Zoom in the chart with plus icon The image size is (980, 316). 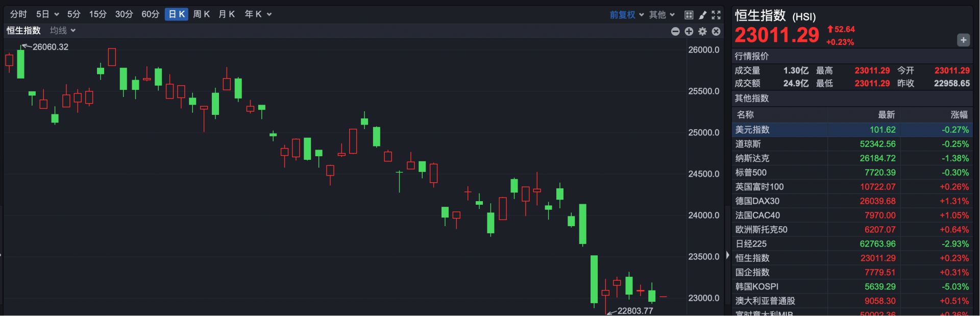tap(689, 32)
